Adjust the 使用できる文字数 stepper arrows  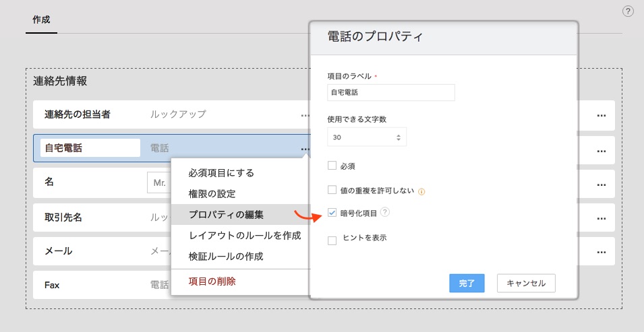(x=398, y=137)
